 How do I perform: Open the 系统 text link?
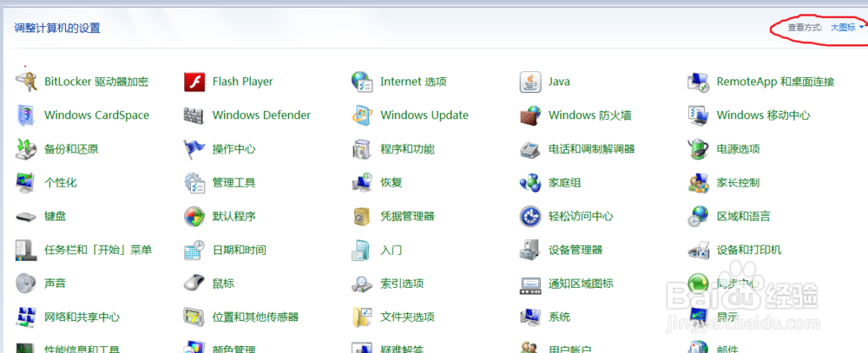click(559, 317)
